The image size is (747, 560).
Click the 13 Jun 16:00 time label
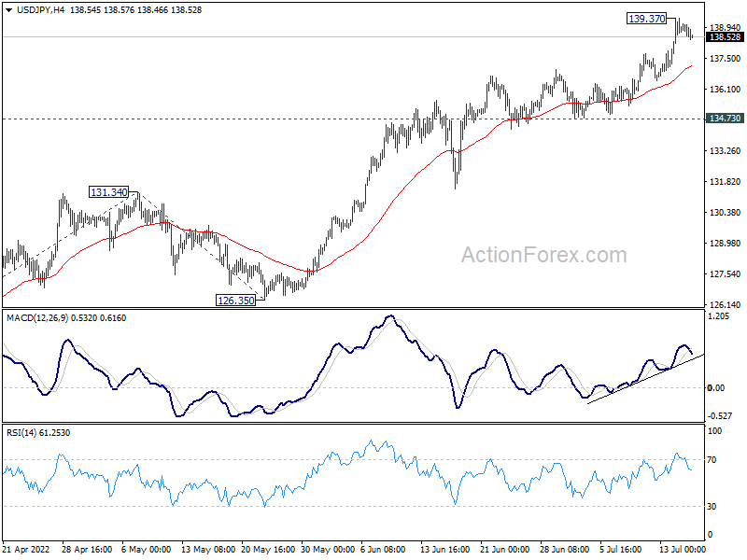click(x=445, y=550)
